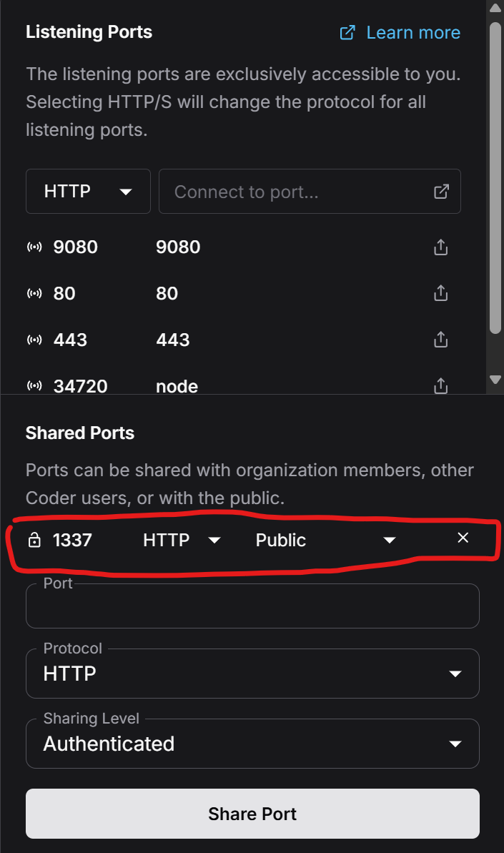The height and width of the screenshot is (853, 504).
Task: Click share icon for port 80
Action: tap(441, 293)
